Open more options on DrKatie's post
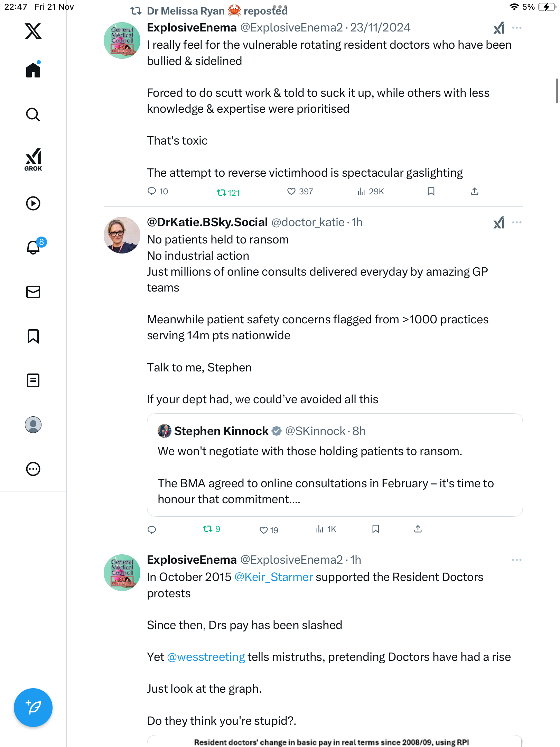Viewport: 560px width, 747px height. [x=516, y=222]
